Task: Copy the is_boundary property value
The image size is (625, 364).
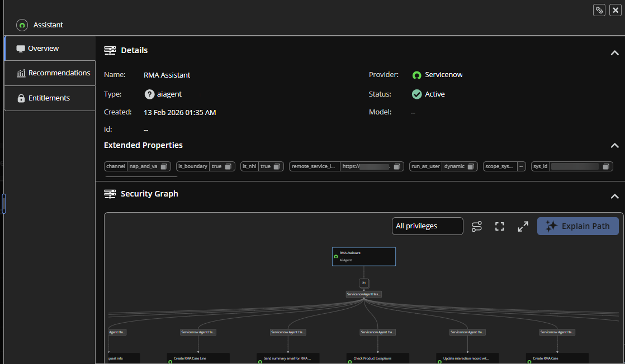Action: pyautogui.click(x=228, y=166)
